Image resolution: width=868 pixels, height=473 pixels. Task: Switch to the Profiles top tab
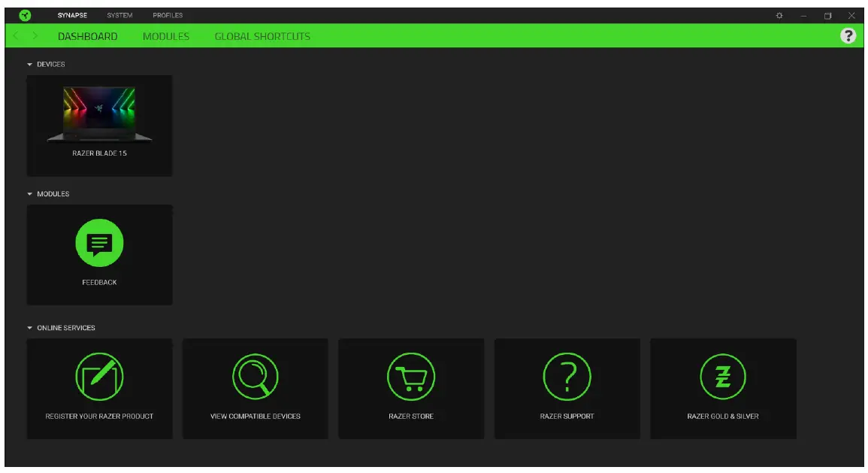click(x=168, y=16)
